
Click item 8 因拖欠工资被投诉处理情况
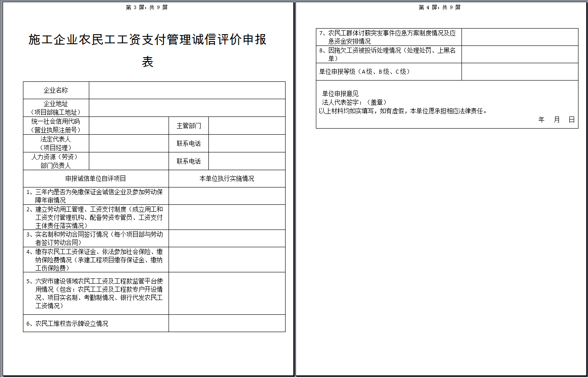point(389,55)
